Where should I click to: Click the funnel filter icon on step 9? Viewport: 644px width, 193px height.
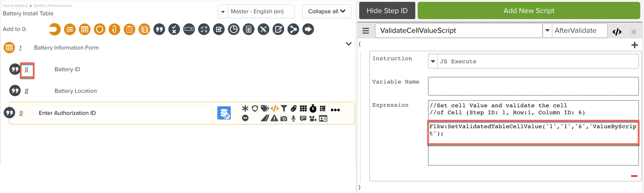284,109
